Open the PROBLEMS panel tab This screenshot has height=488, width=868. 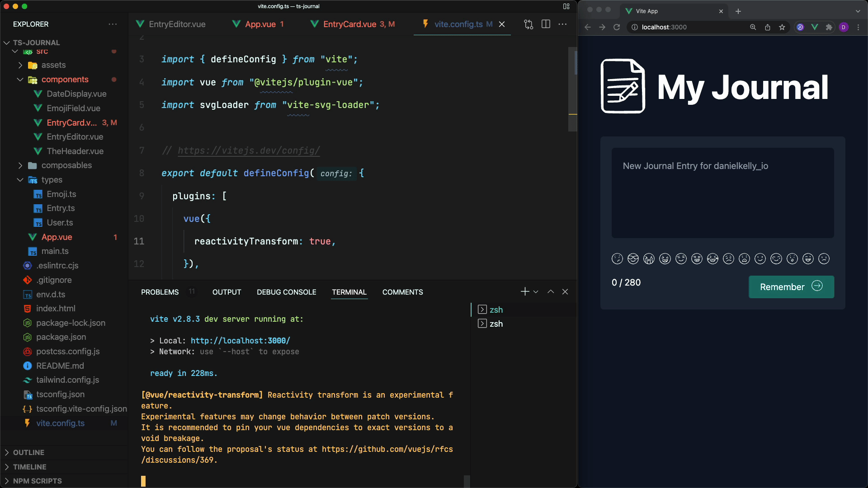tap(160, 292)
